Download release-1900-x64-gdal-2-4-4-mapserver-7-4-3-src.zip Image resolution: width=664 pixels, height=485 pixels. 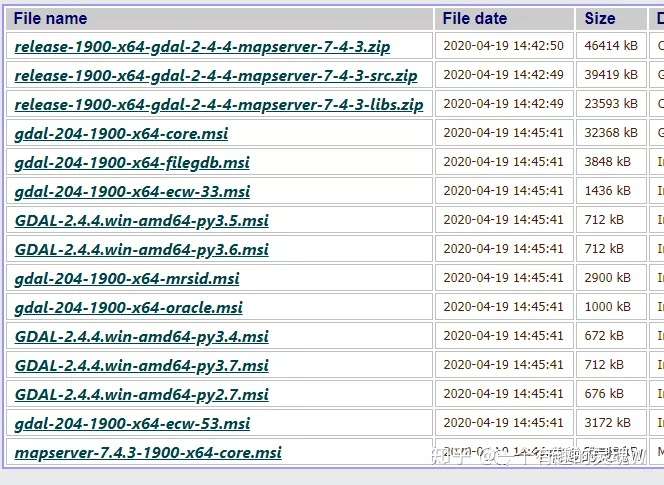[x=216, y=76]
